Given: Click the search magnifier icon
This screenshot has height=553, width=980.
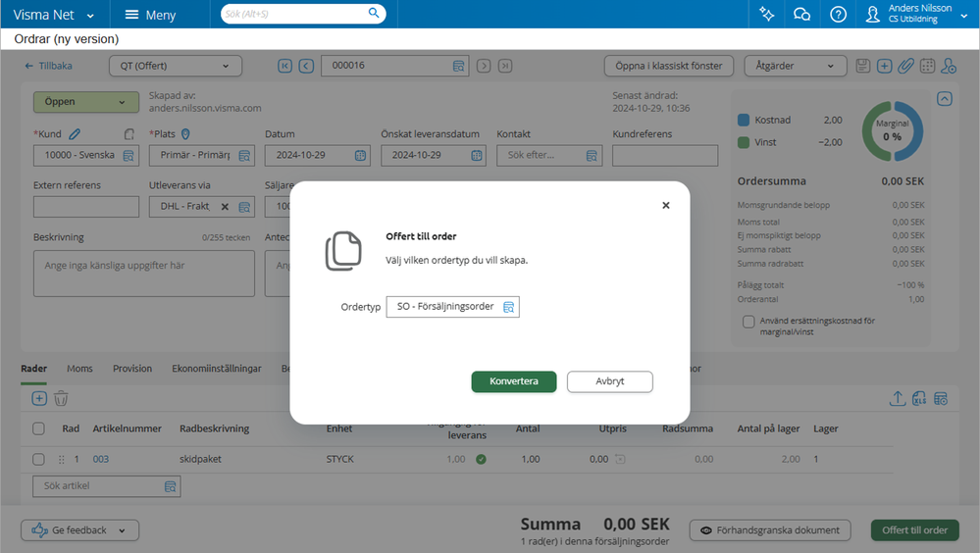Looking at the screenshot, I should tap(374, 13).
